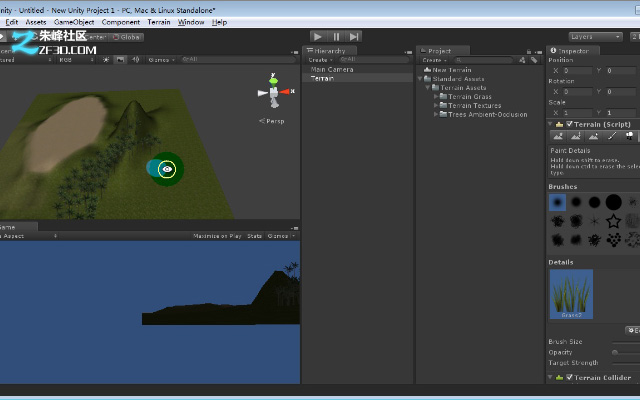Viewport: 640px width, 400px height.
Task: Collapse the Terrain Collider component foldout
Action: (550, 377)
